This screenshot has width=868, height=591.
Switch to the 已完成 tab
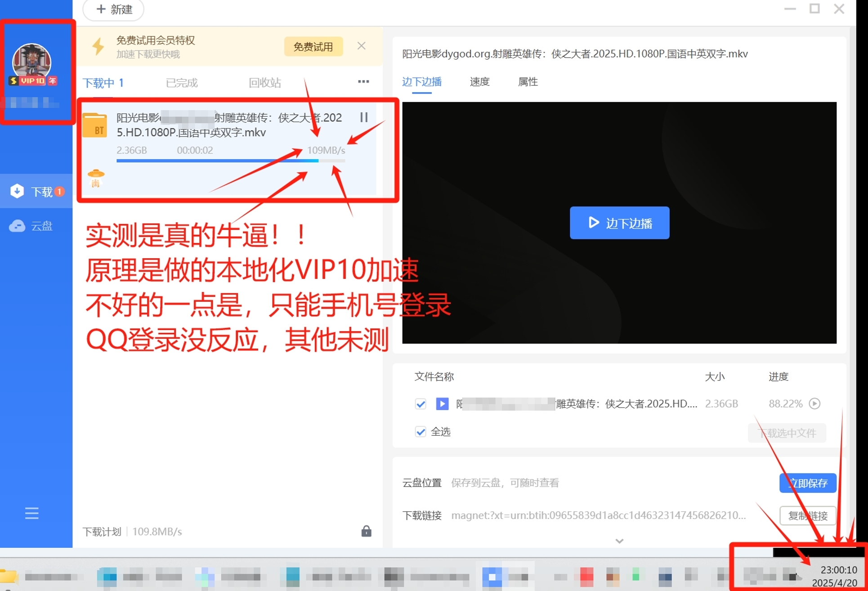point(182,83)
